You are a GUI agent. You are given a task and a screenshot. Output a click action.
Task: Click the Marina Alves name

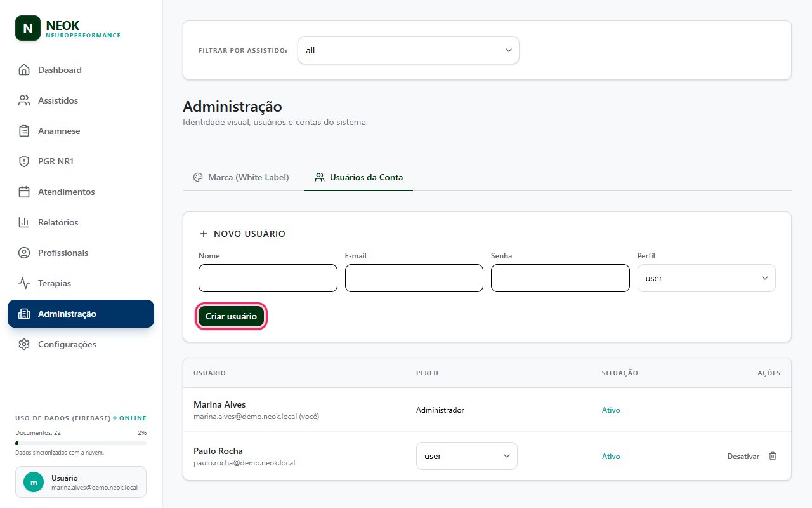(x=219, y=404)
